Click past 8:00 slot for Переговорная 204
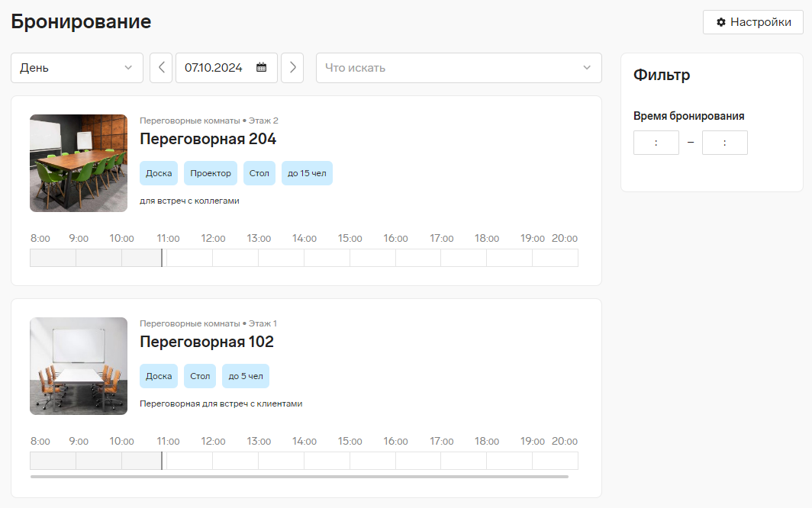812x508 pixels. click(x=53, y=258)
